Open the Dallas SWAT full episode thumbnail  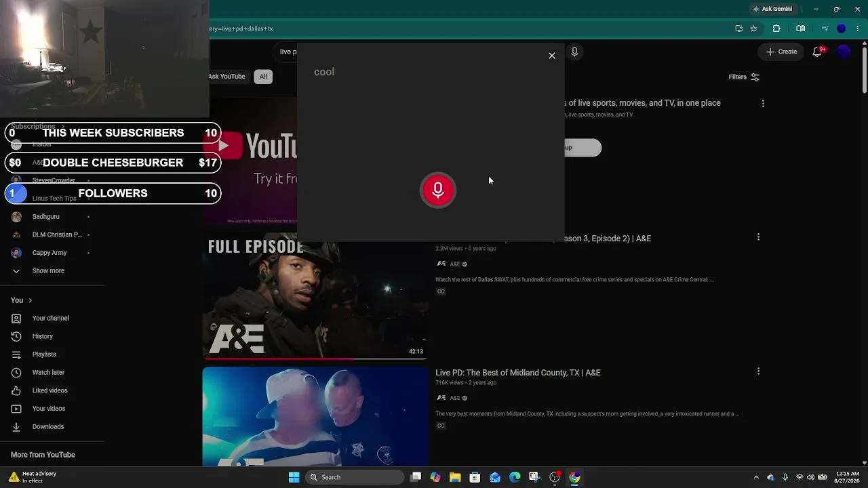coord(315,296)
